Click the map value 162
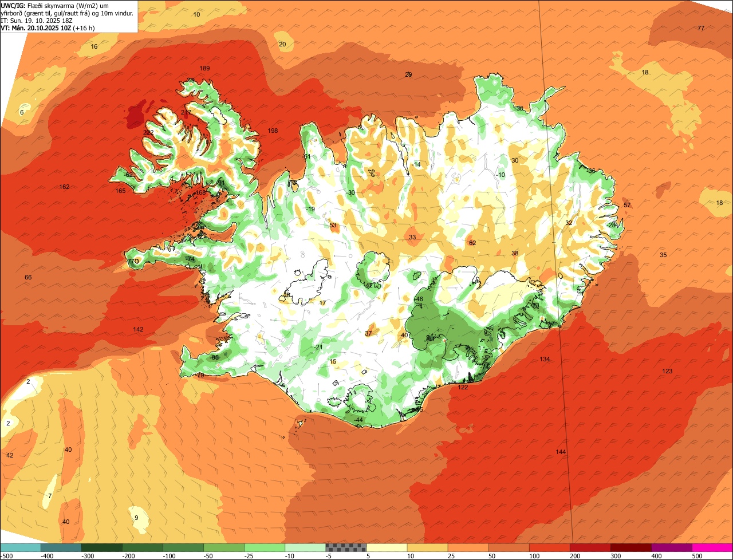The height and width of the screenshot is (560, 733). tap(64, 187)
